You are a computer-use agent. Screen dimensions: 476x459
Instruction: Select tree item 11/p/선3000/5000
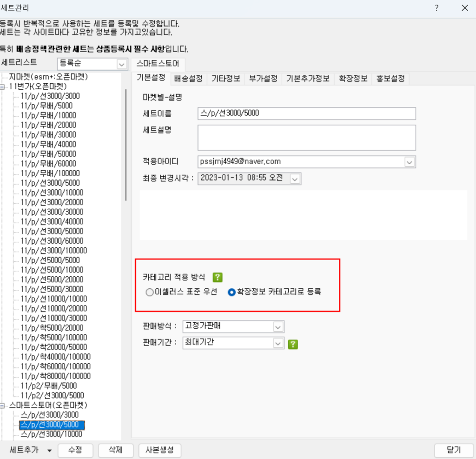coord(50,183)
